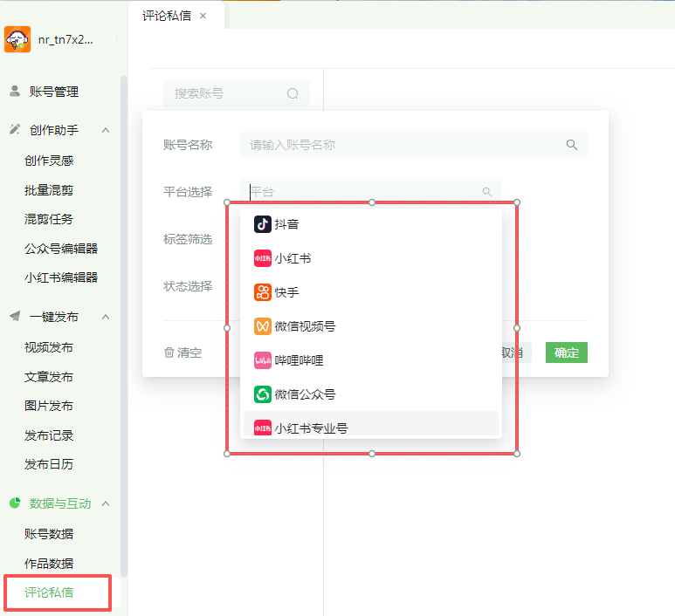Viewport: 675px width, 616px height.
Task: Open 小红书编辑器 menu item
Action: click(x=61, y=277)
